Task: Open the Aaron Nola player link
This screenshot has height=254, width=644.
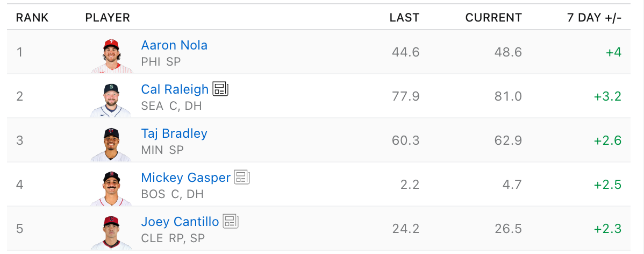Action: pyautogui.click(x=174, y=45)
